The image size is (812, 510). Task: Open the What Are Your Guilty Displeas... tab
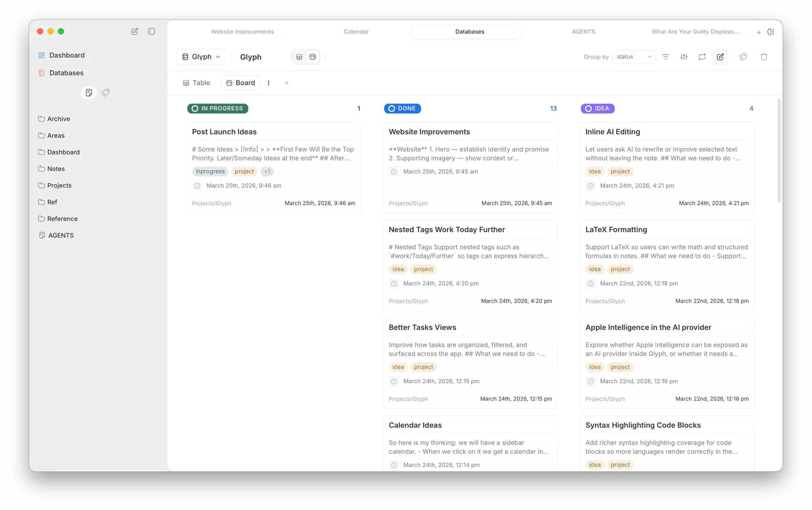pyautogui.click(x=695, y=32)
